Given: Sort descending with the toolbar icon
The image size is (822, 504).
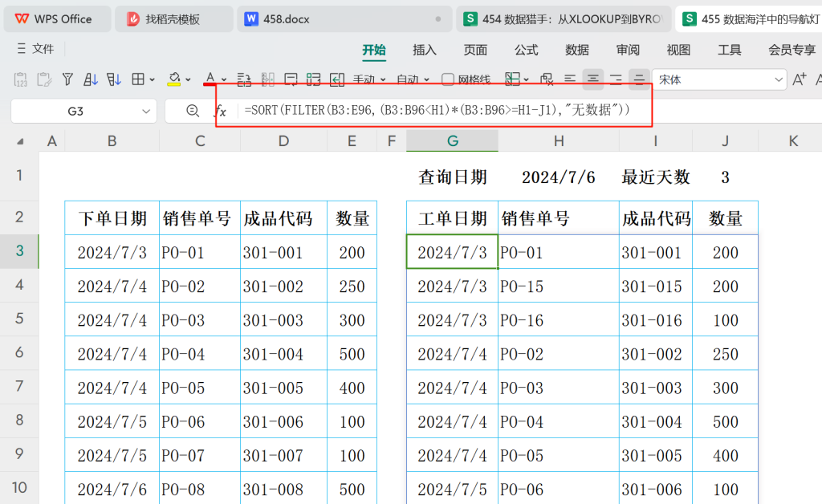Looking at the screenshot, I should [x=114, y=79].
